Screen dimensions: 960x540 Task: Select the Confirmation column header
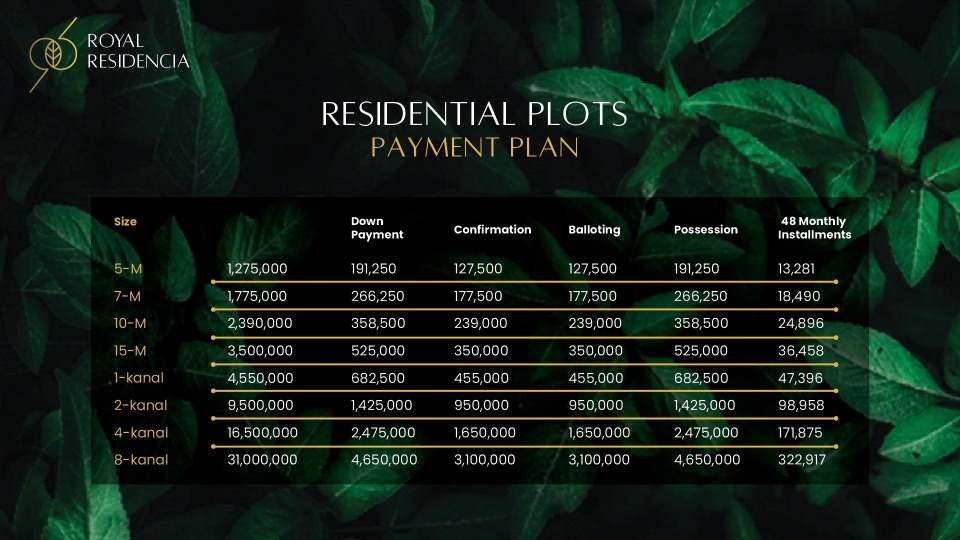click(492, 230)
